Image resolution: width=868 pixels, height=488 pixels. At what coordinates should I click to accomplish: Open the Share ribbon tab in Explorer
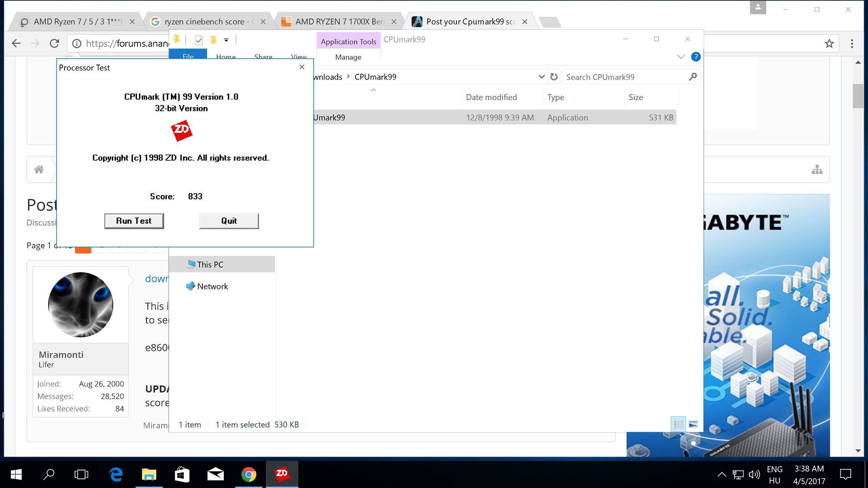click(x=263, y=56)
